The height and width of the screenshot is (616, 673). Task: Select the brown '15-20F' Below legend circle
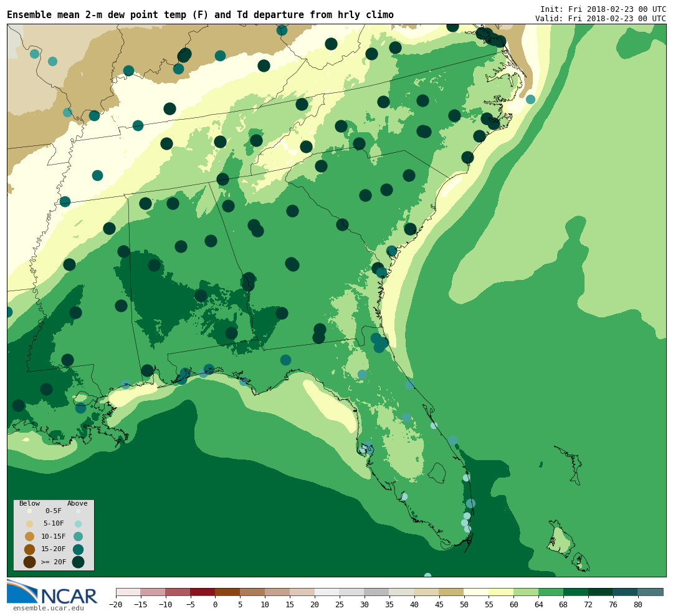click(x=29, y=549)
